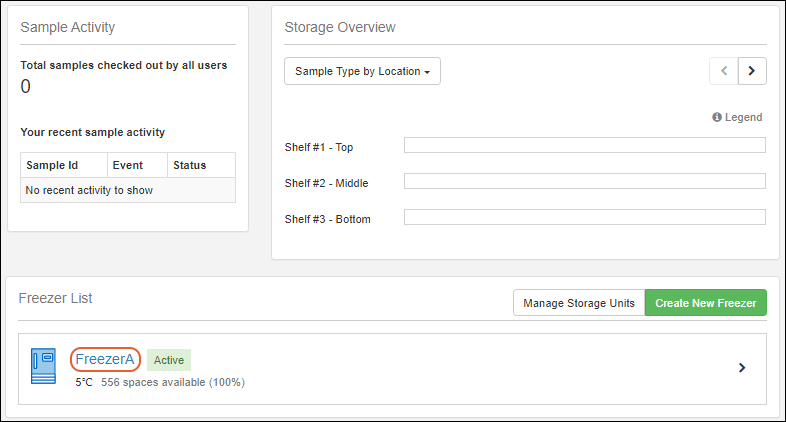
Task: Click the checked out samples count
Action: (26, 87)
